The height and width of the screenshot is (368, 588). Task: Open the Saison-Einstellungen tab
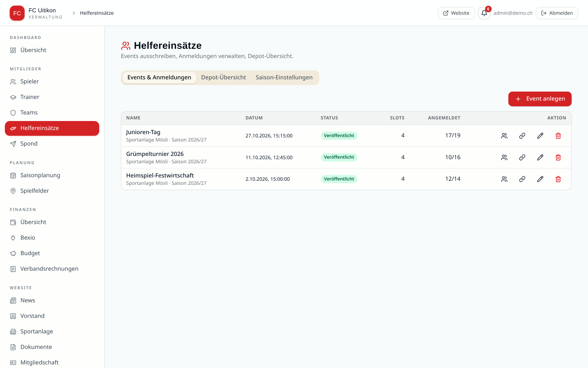pyautogui.click(x=284, y=77)
